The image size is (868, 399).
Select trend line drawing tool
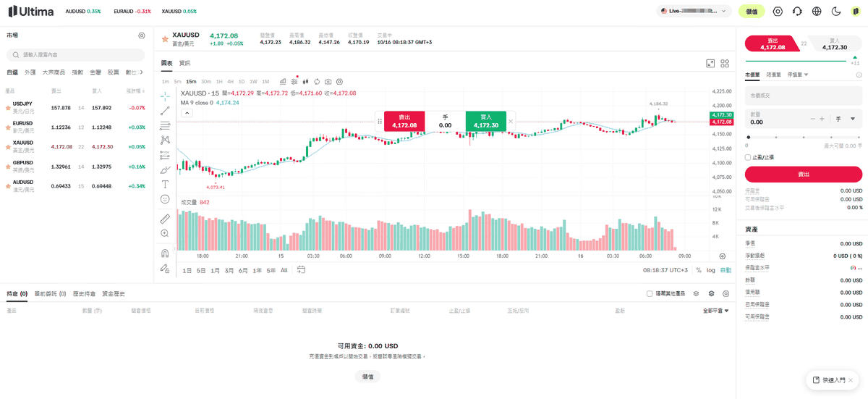tap(165, 111)
